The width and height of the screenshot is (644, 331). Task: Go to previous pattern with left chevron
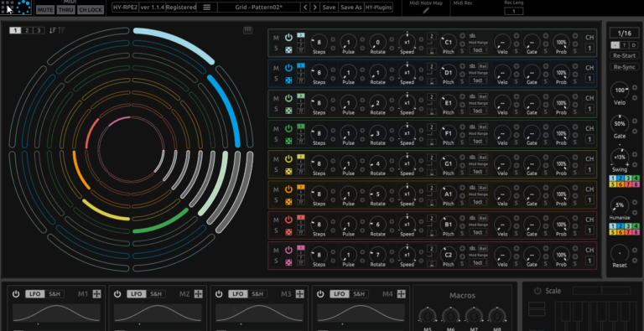(304, 8)
